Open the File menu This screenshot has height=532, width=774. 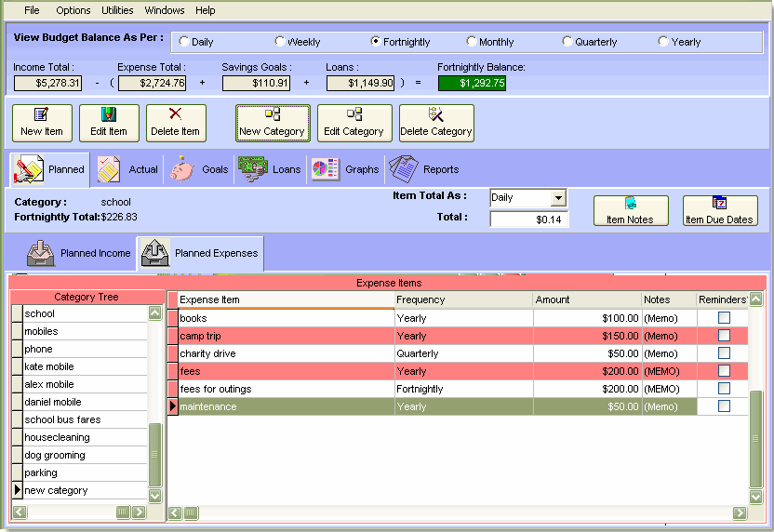(32, 10)
